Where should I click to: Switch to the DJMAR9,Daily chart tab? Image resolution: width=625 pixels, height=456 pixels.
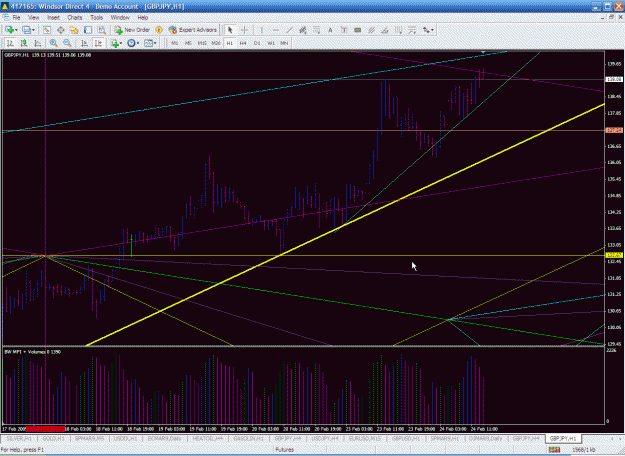point(485,438)
